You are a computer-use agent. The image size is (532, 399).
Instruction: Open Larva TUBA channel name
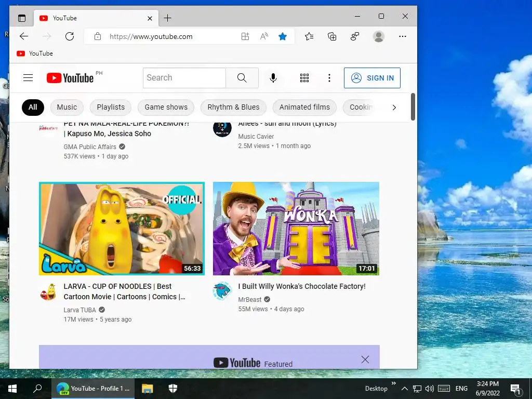79,310
